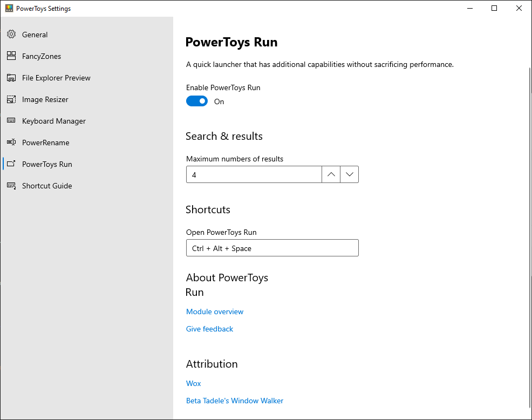Increase maximum results with up chevron
Viewport: 532px width, 420px height.
pos(331,174)
